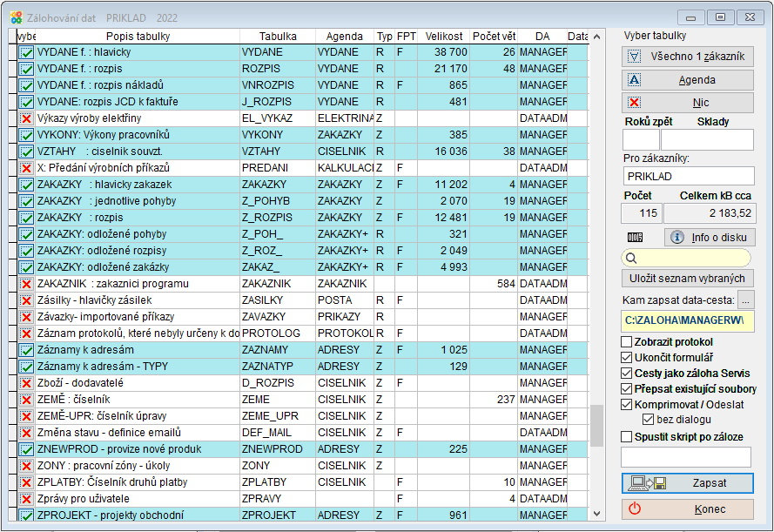This screenshot has width=774, height=532.
Task: Start the backup with the Zapsat button
Action: (688, 483)
